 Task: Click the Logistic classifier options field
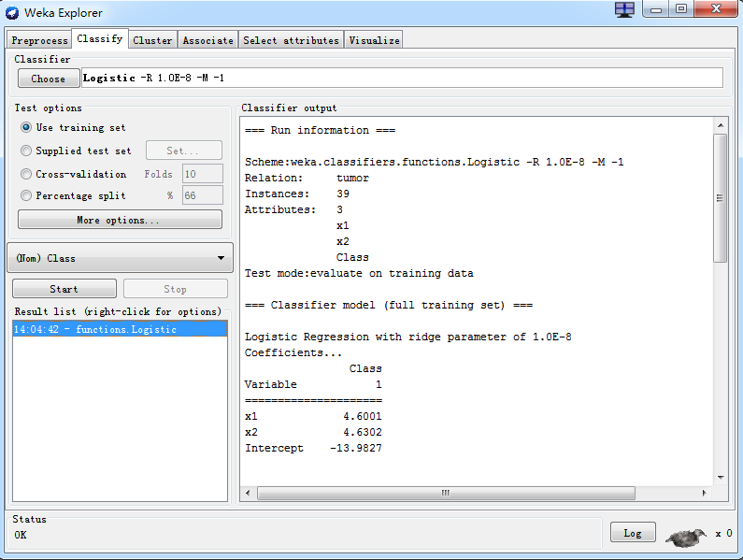[402, 78]
